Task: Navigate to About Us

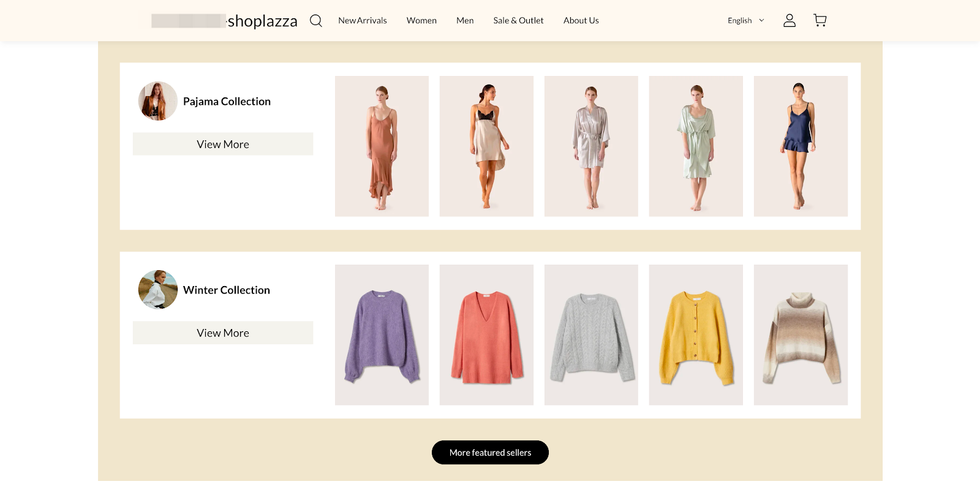Action: click(x=581, y=21)
